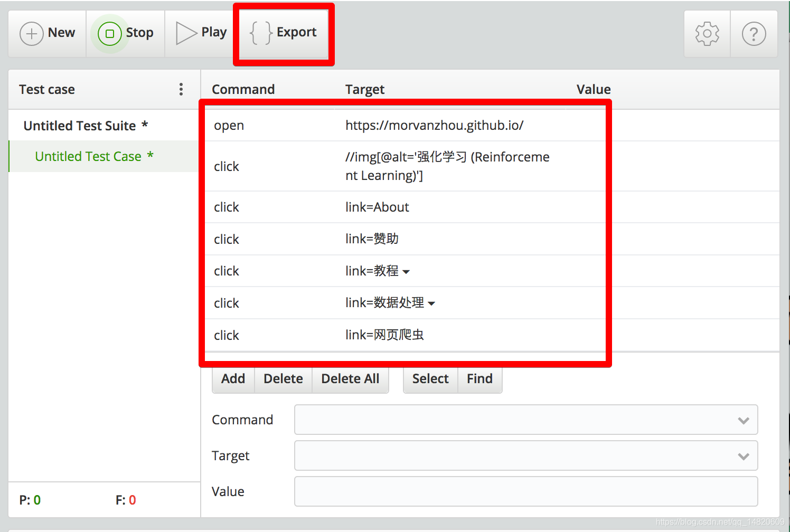The width and height of the screenshot is (790, 532).
Task: Expand the Target dropdown arrow
Action: click(744, 456)
